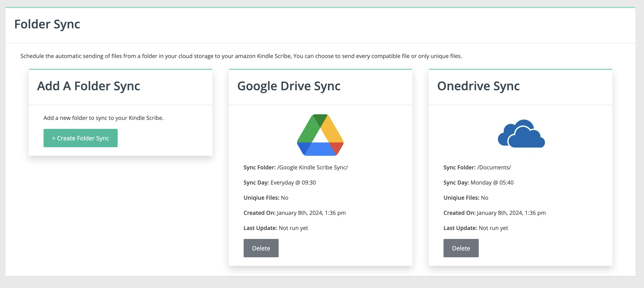This screenshot has height=288, width=644.
Task: Click the Folder Sync page heading
Action: pyautogui.click(x=47, y=24)
